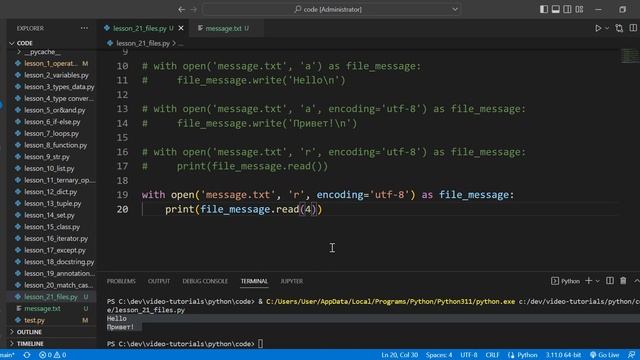Open lesson_6_if-else.py in Explorer
Viewport: 640px width, 360px height.
(51, 122)
